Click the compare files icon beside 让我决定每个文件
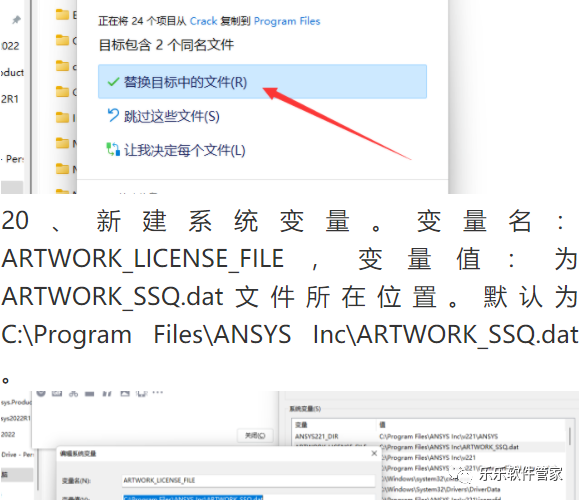581x500 pixels. pos(113,149)
